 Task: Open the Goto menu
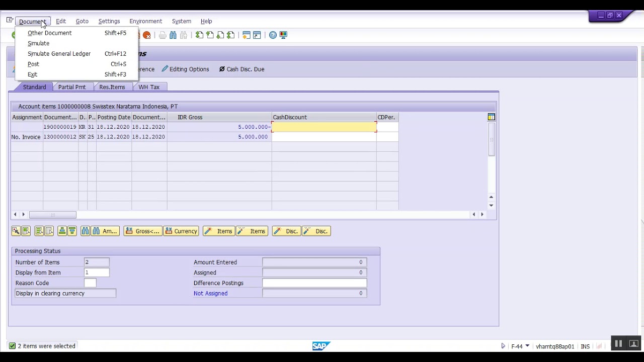pos(82,21)
